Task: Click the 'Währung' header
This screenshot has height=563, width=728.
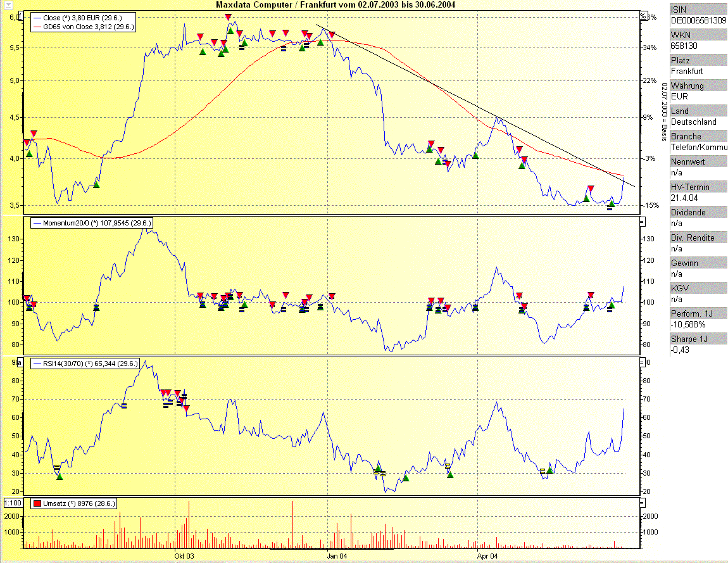Action: point(698,85)
